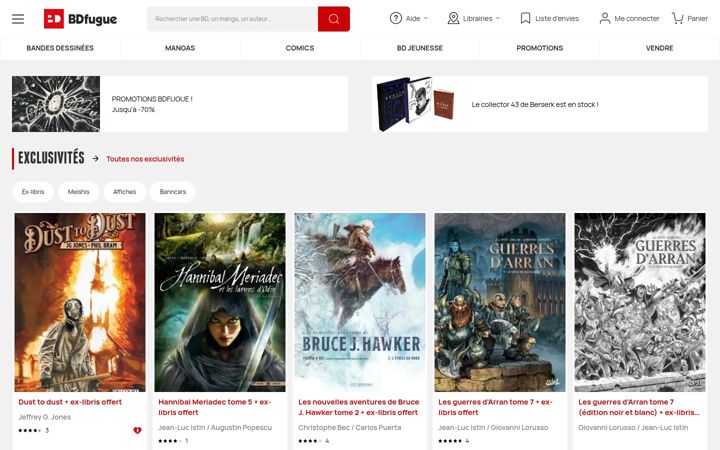The height and width of the screenshot is (450, 720).
Task: Open the Bandes Dessinées menu
Action: [x=60, y=48]
